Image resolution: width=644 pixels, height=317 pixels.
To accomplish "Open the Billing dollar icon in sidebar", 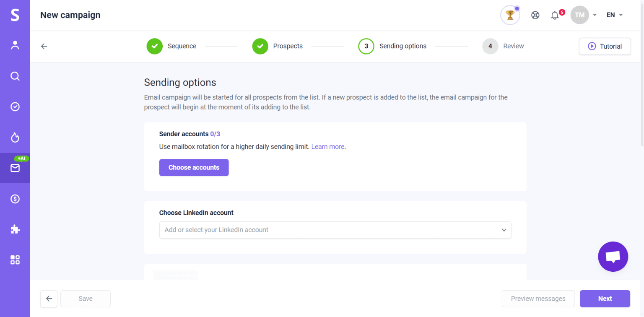I will coord(15,198).
